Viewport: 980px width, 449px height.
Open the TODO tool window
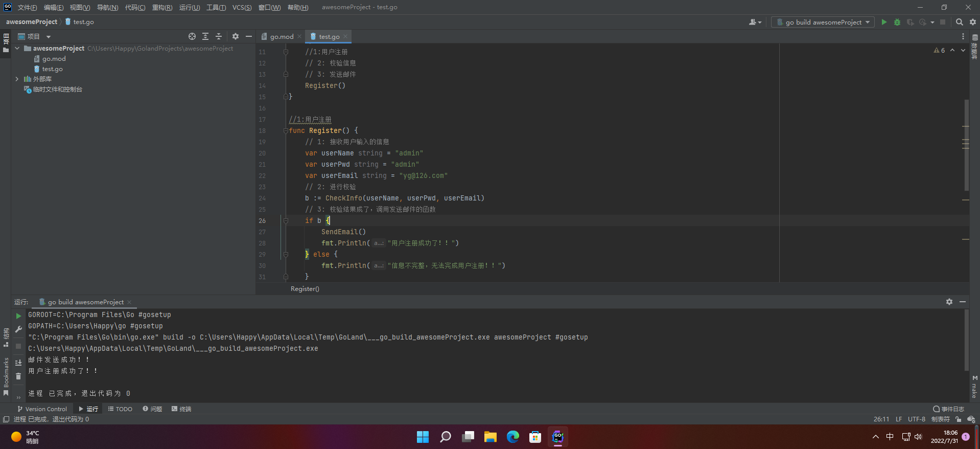pos(120,409)
